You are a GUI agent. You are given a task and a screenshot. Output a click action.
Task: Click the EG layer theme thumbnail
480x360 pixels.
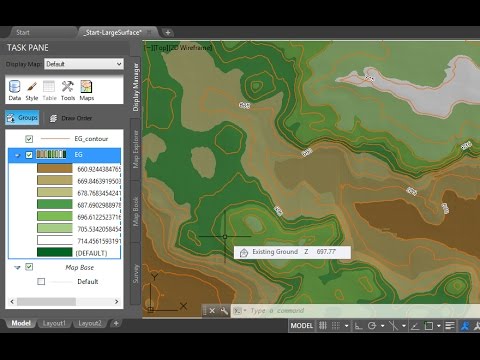51,154
